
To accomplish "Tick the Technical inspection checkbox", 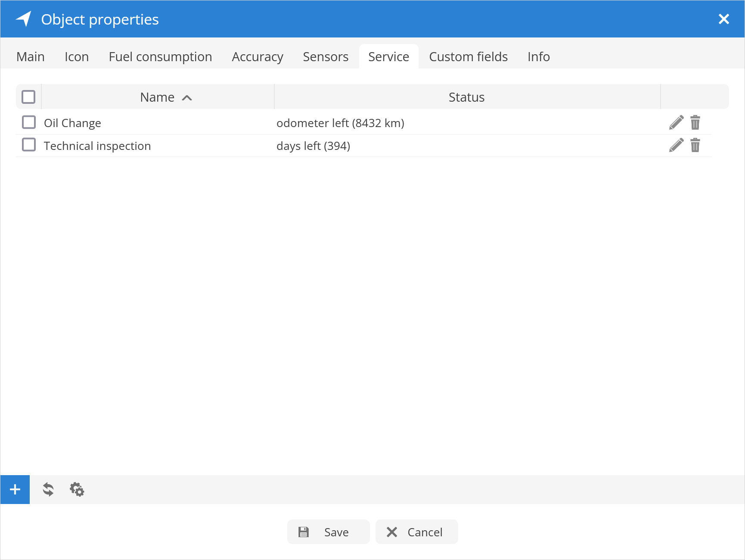I will pyautogui.click(x=29, y=145).
